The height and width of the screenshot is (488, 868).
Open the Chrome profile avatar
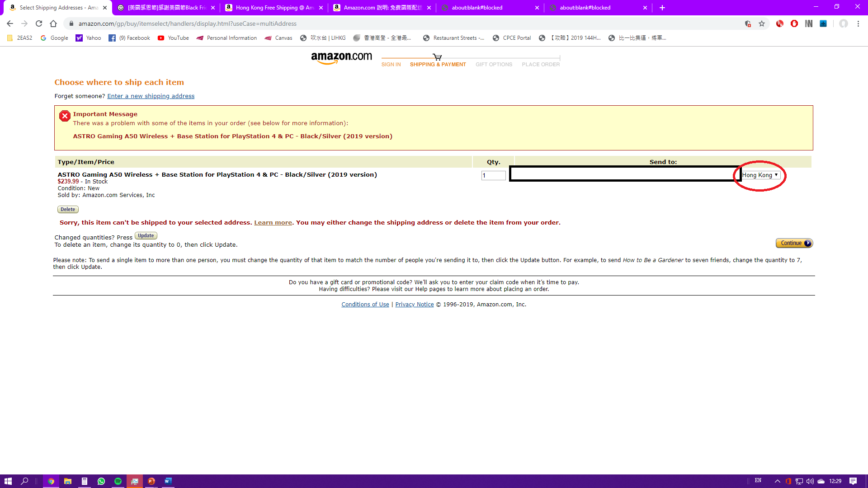point(844,23)
